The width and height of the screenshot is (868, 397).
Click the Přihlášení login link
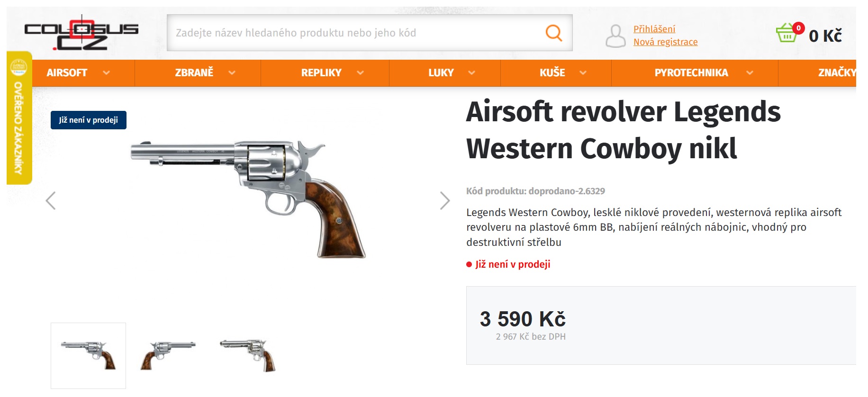[654, 29]
